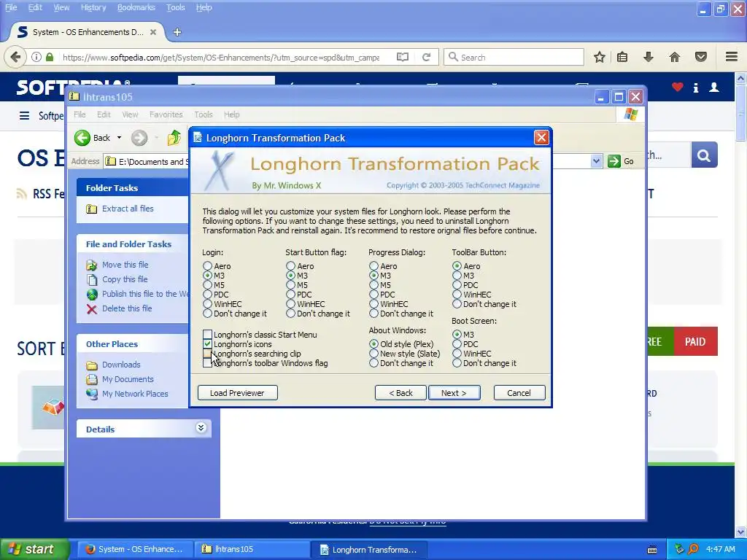Select Don't change it under Login
Viewport: 747px width, 560px height.
(207, 314)
